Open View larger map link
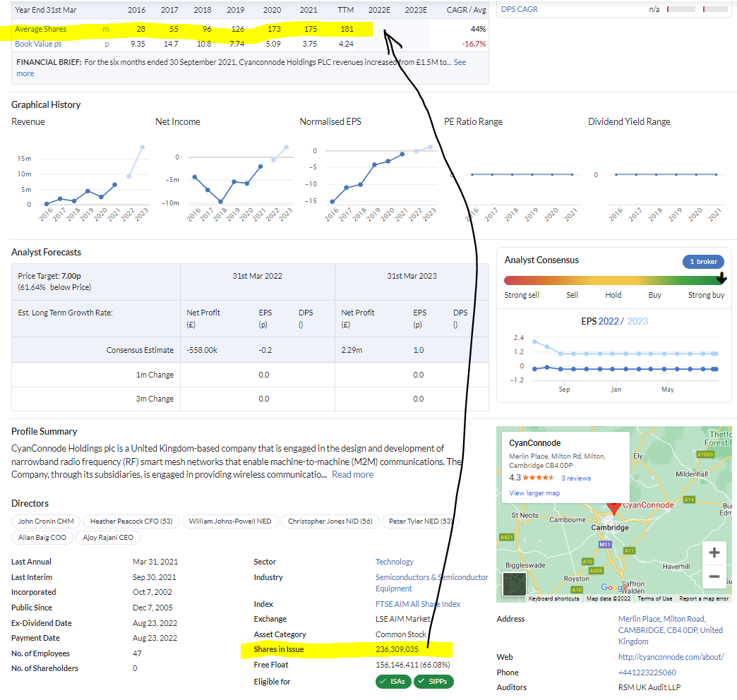Screen dimensions: 737x700 pyautogui.click(x=534, y=493)
